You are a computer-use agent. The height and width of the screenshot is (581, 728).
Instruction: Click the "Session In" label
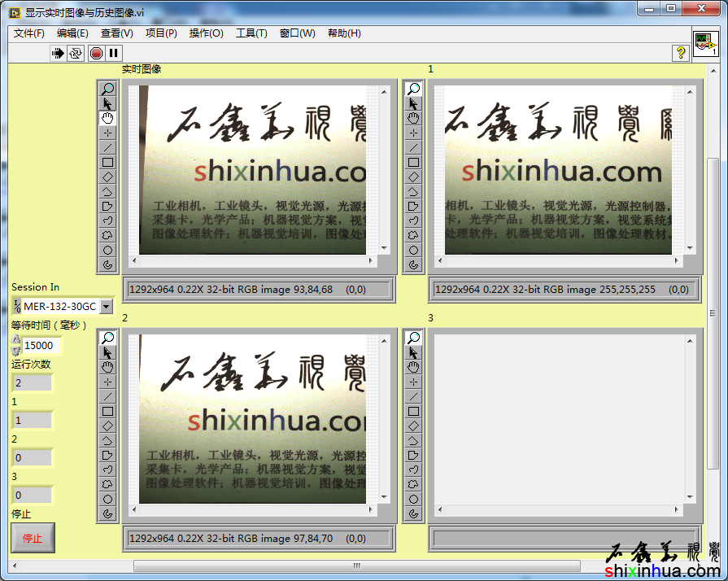point(35,287)
